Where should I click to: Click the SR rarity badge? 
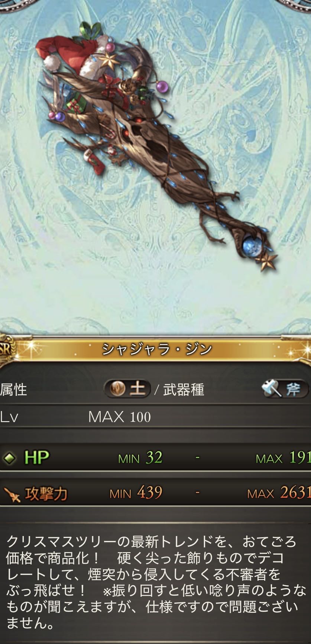coord(7,349)
